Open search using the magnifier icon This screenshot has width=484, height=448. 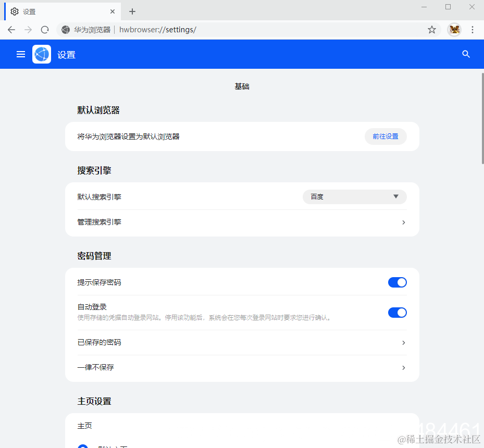tap(466, 54)
